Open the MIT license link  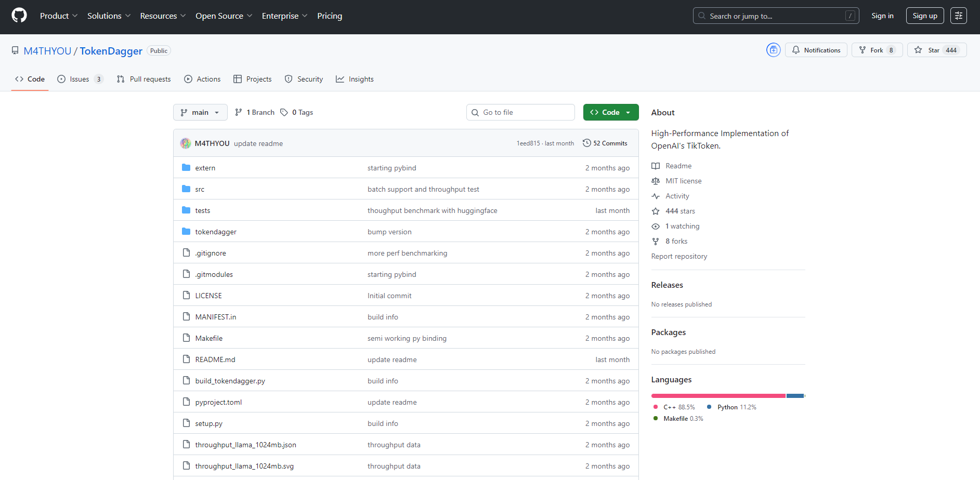683,181
